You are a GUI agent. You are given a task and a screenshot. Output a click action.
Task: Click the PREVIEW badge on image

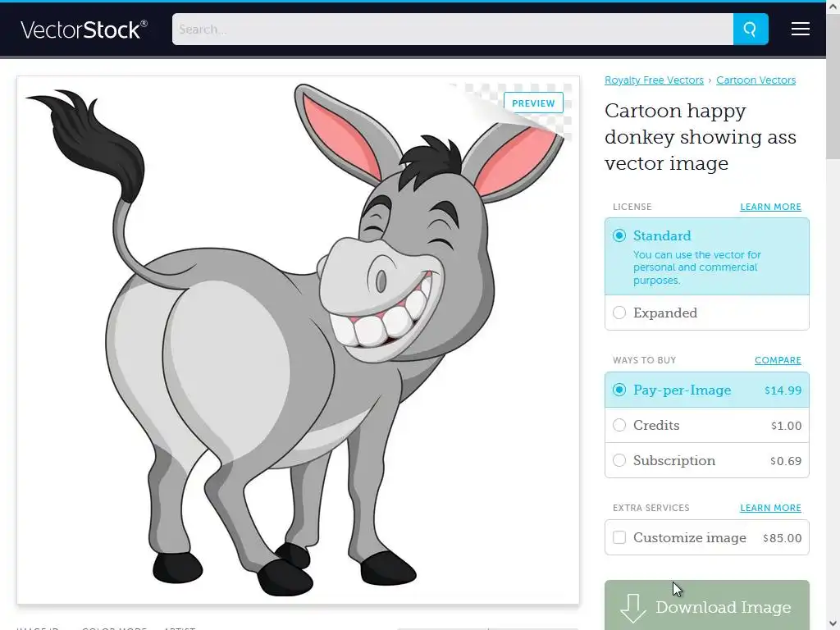(533, 103)
